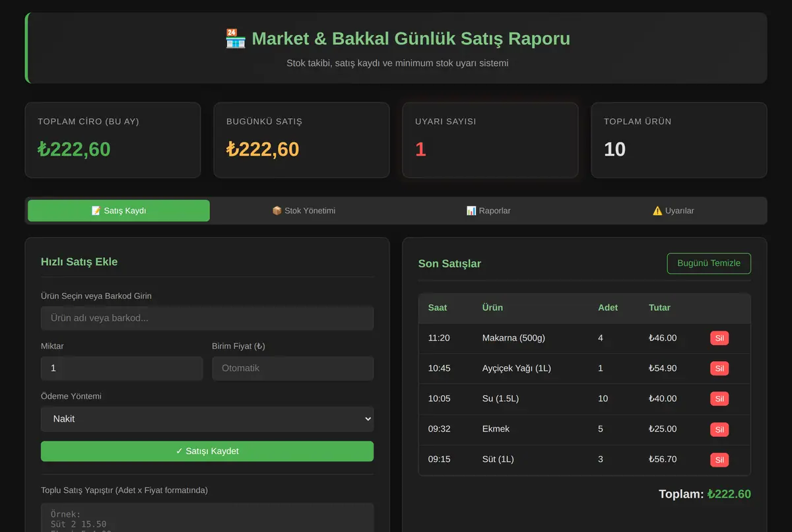Screen dimensions: 792x532
Task: Click the Toplam Ürün count 10
Action: 614,149
